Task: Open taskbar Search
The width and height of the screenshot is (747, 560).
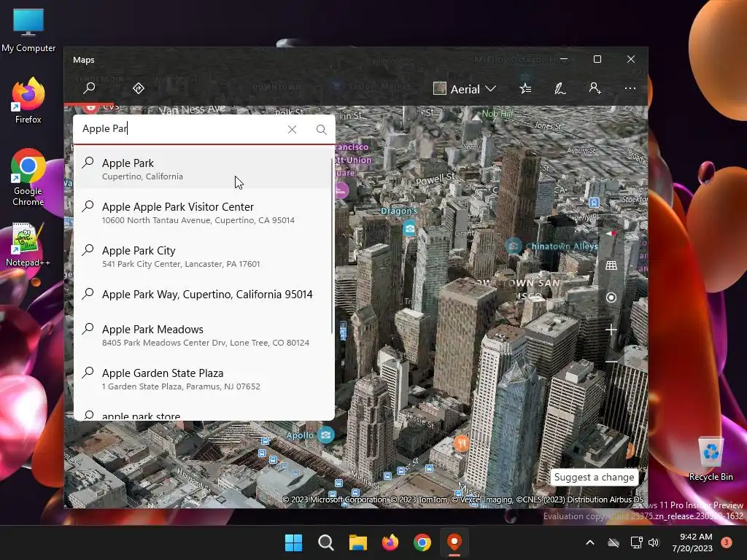Action: (x=326, y=542)
